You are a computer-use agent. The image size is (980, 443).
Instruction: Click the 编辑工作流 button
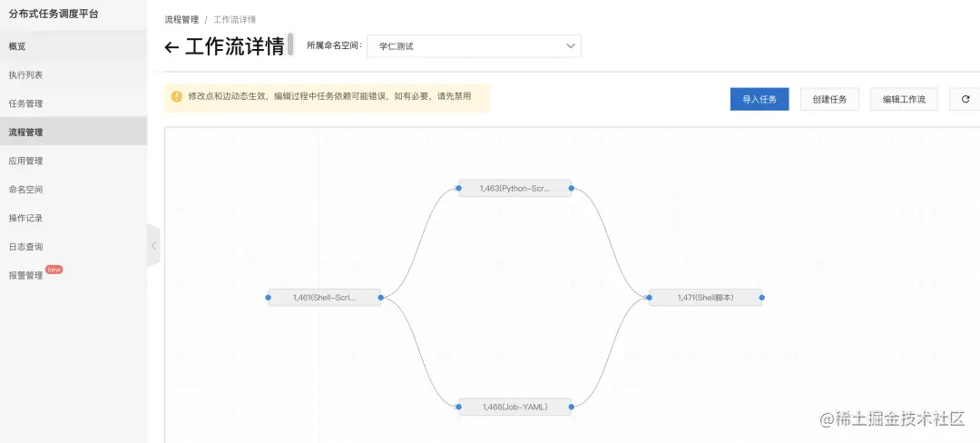(x=904, y=99)
